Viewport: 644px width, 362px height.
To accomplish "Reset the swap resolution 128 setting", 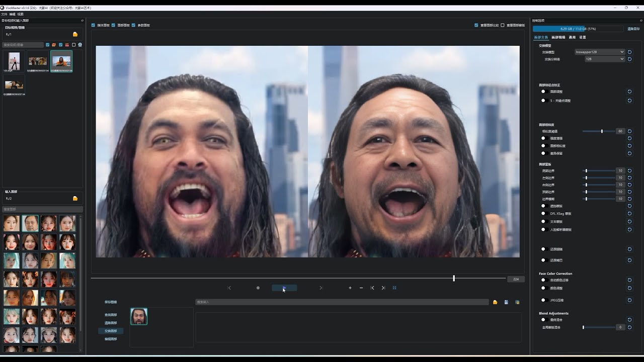I will [x=629, y=59].
